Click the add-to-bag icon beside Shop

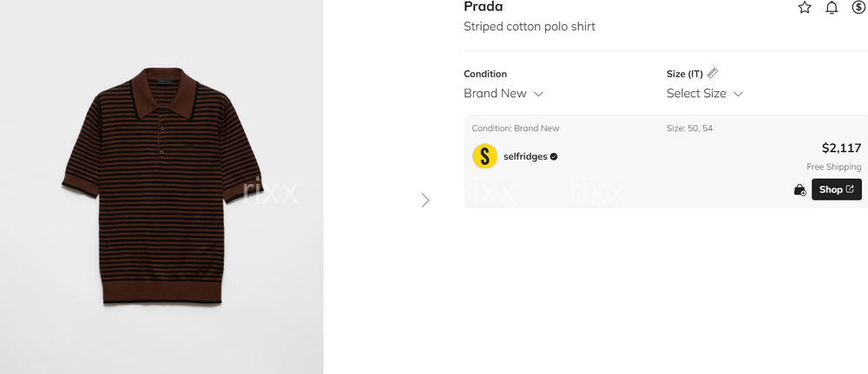tap(799, 190)
